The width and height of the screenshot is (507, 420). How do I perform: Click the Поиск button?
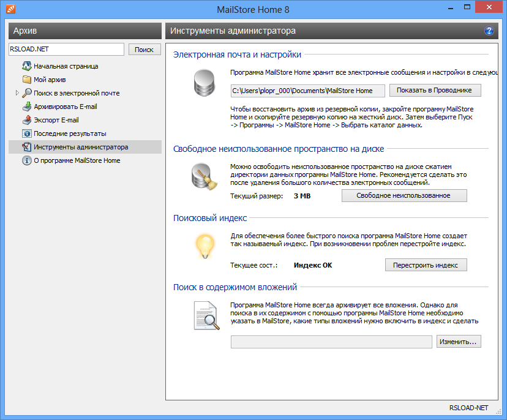[x=145, y=50]
